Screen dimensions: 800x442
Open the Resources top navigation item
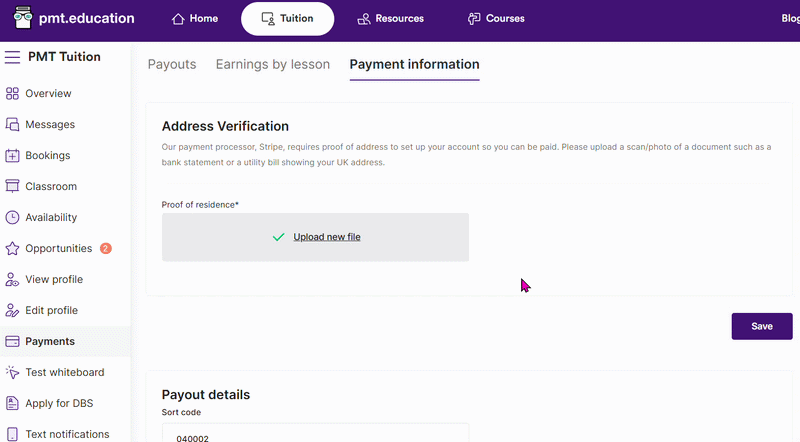point(391,19)
